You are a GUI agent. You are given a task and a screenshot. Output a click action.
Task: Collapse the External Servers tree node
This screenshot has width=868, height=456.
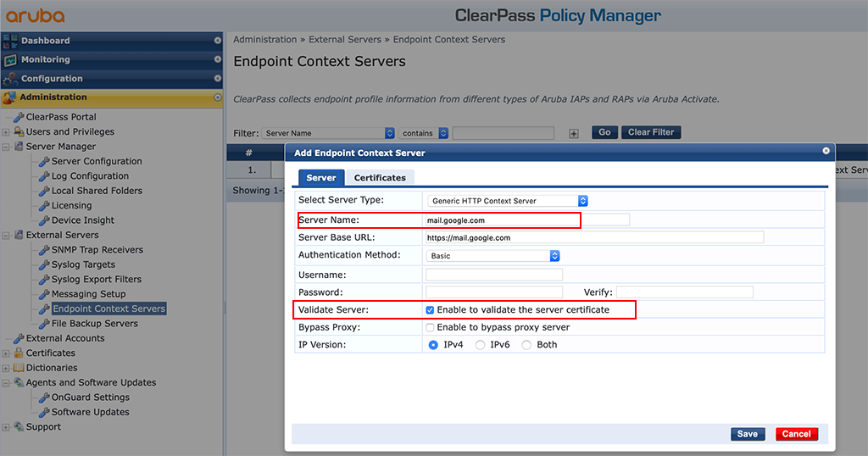pyautogui.click(x=6, y=236)
